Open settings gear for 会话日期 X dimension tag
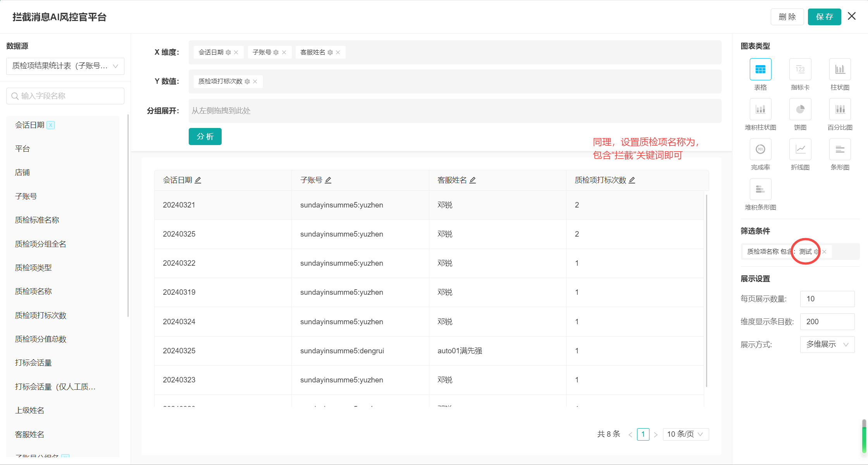Screen dimensions: 868x465 (x=228, y=52)
